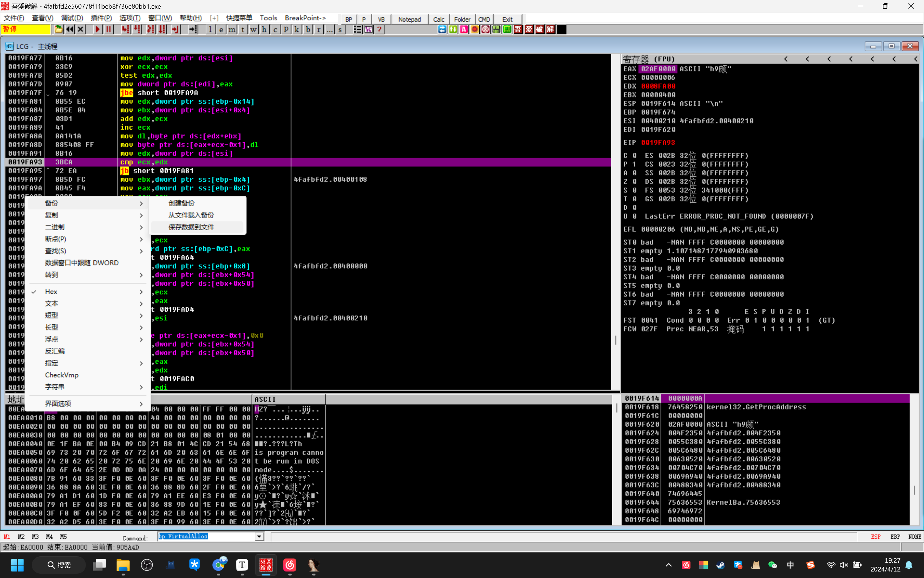The height and width of the screenshot is (578, 924).
Task: Open Executable modules with 'e' button
Action: click(221, 29)
